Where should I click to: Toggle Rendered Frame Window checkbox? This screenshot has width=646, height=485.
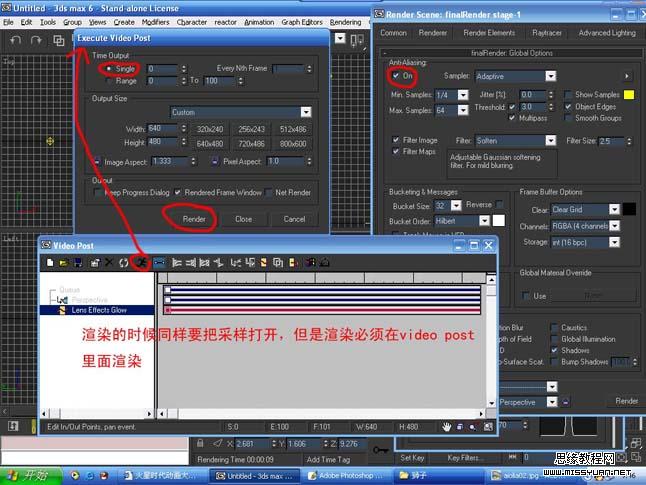click(178, 192)
